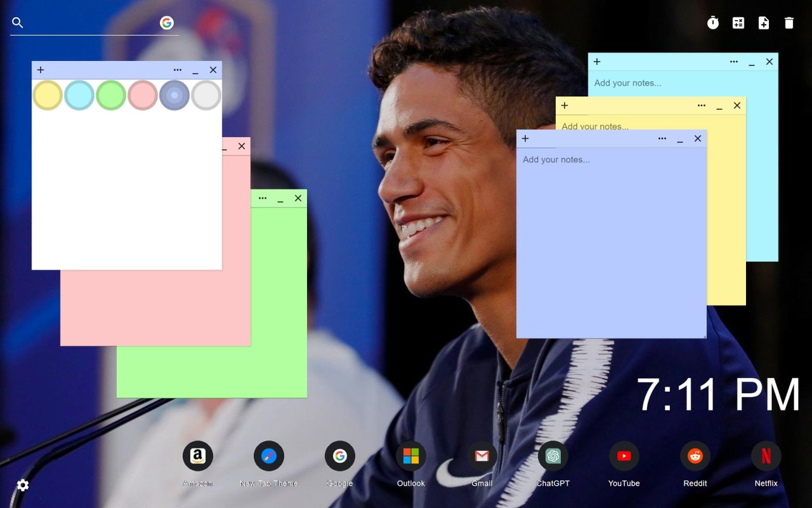
Task: Click the search magnifier icon
Action: [x=18, y=23]
